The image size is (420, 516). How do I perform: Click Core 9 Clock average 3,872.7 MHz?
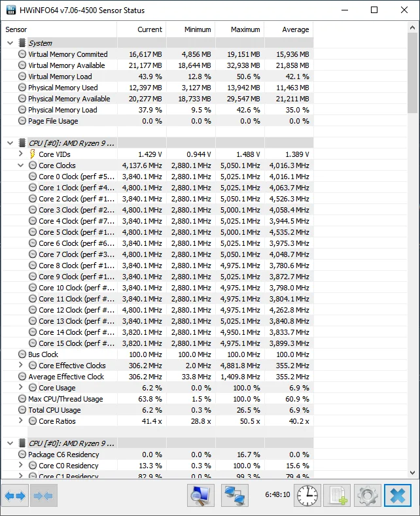click(289, 277)
